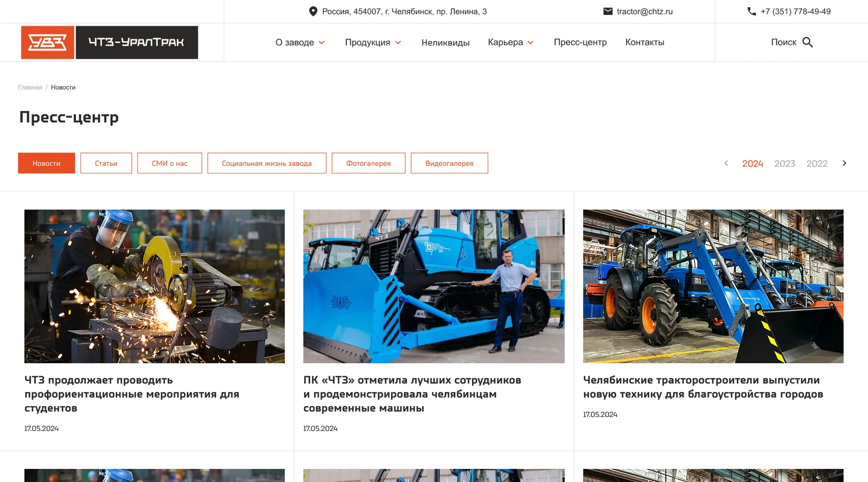The height and width of the screenshot is (482, 868).
Task: Click the location pin icon
Action: point(313,11)
